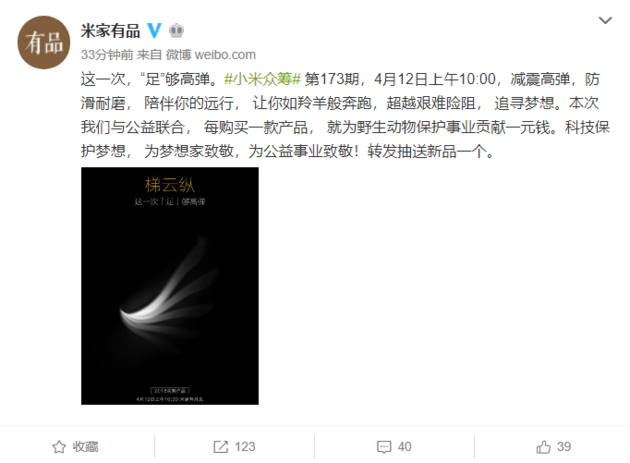Open the 米家有品 account name
The image size is (630, 463).
pos(110,31)
